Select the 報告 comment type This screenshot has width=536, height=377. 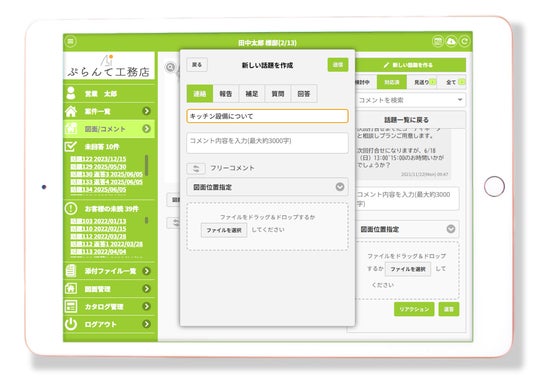pyautogui.click(x=226, y=94)
